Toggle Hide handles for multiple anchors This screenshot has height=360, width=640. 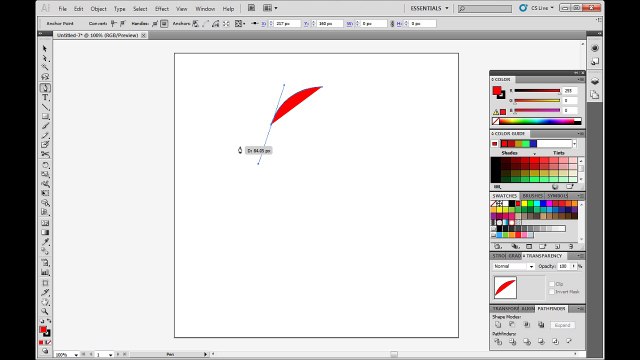tap(164, 24)
